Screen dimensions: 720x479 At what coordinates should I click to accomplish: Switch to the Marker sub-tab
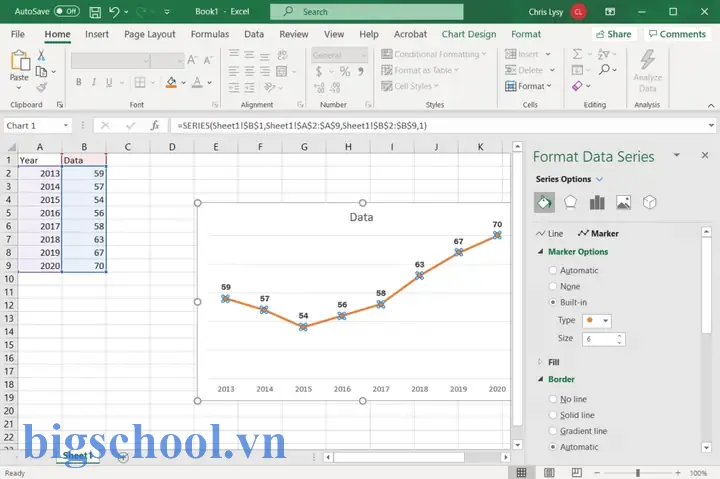(598, 233)
